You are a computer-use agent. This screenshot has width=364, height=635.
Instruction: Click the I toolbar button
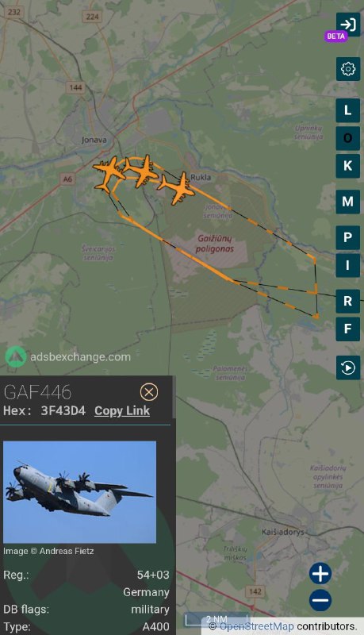coord(348,265)
